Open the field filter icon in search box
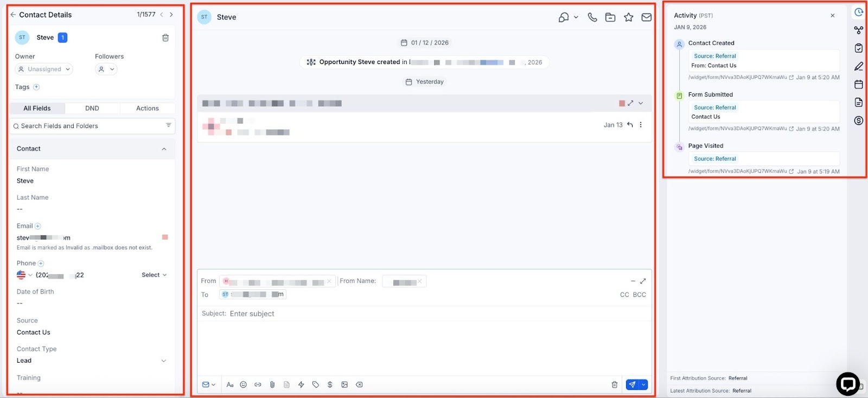This screenshot has width=868, height=398. tap(168, 125)
